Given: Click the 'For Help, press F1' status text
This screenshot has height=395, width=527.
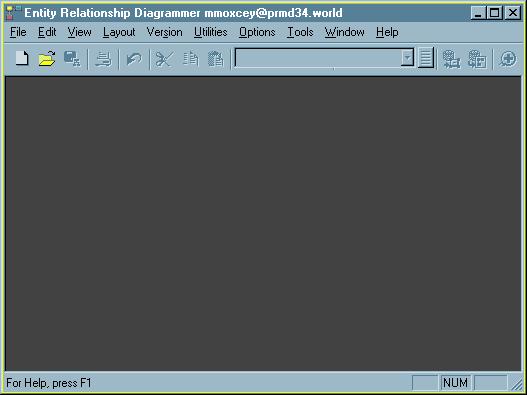Looking at the screenshot, I should click(x=49, y=383).
